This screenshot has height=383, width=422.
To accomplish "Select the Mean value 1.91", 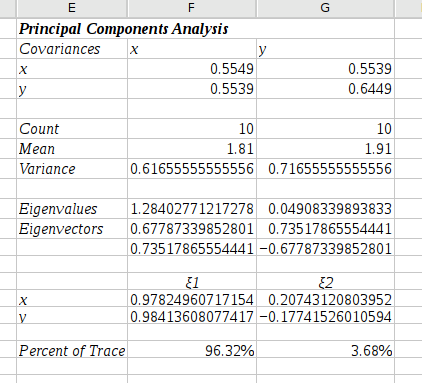I will (326, 149).
